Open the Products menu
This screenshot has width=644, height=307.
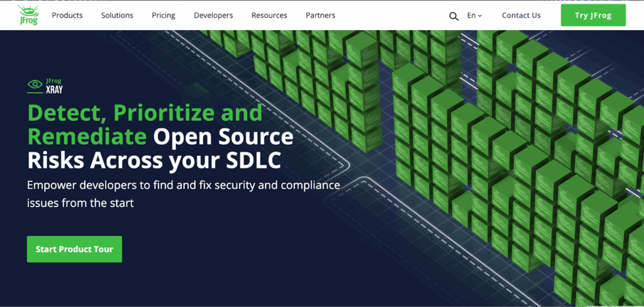tap(67, 15)
